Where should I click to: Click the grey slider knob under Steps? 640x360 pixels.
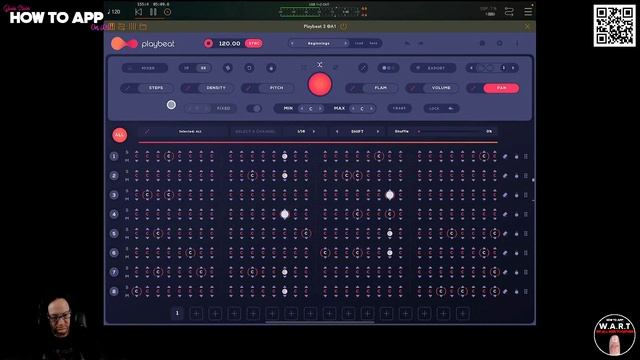pos(171,105)
